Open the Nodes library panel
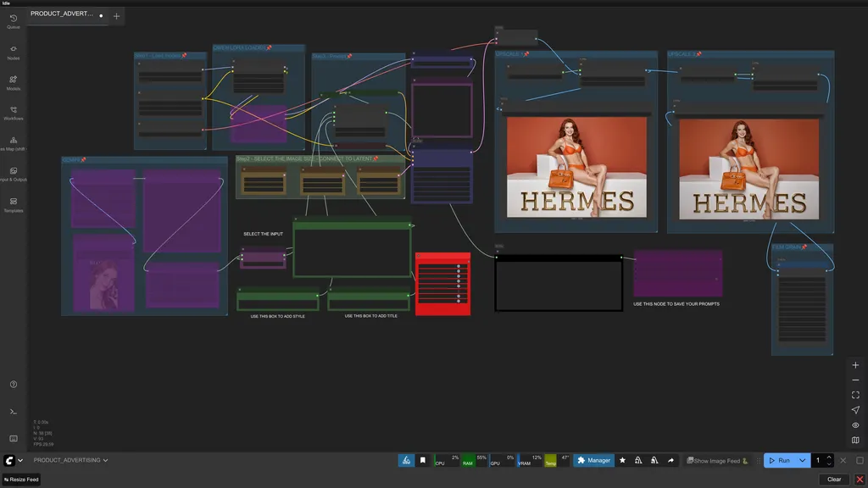 [14, 53]
